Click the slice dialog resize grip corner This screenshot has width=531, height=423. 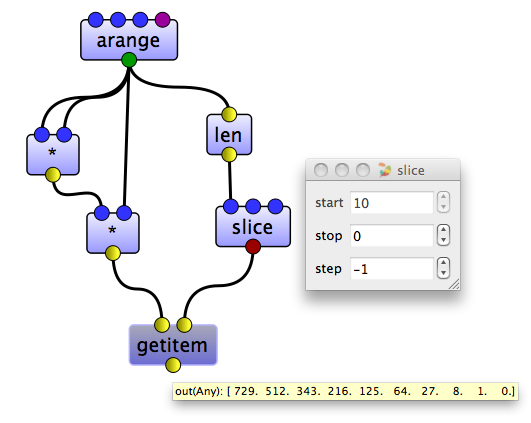pyautogui.click(x=454, y=284)
